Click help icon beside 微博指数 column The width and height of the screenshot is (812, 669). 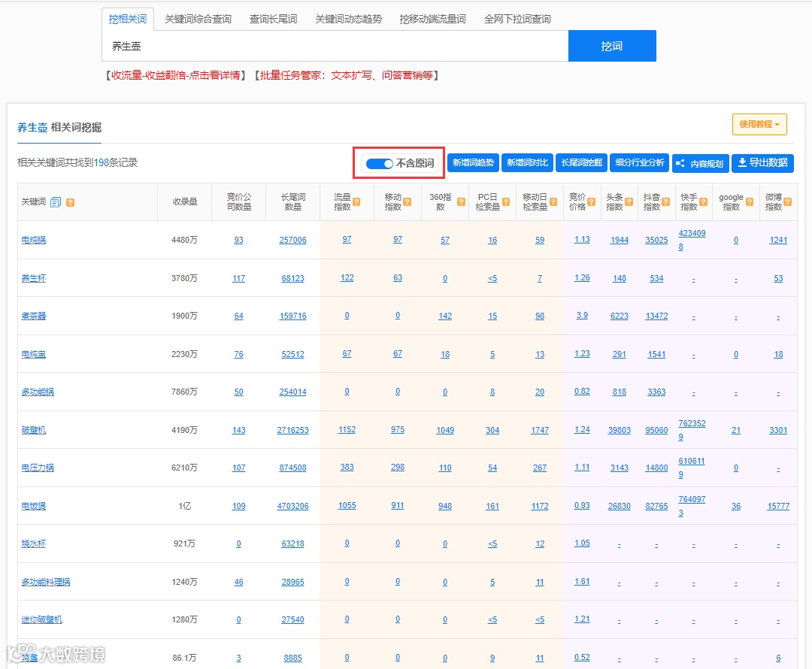(x=788, y=202)
